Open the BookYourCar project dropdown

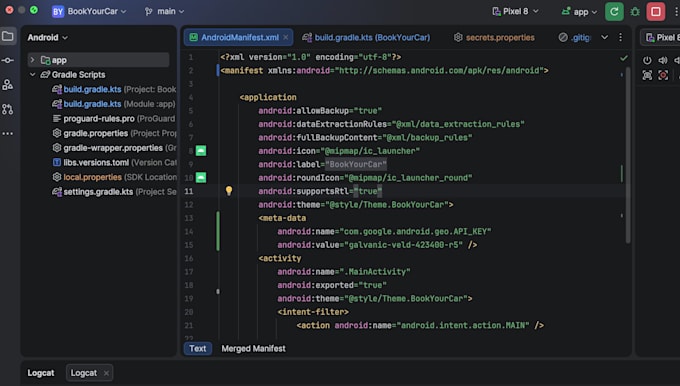pos(96,11)
